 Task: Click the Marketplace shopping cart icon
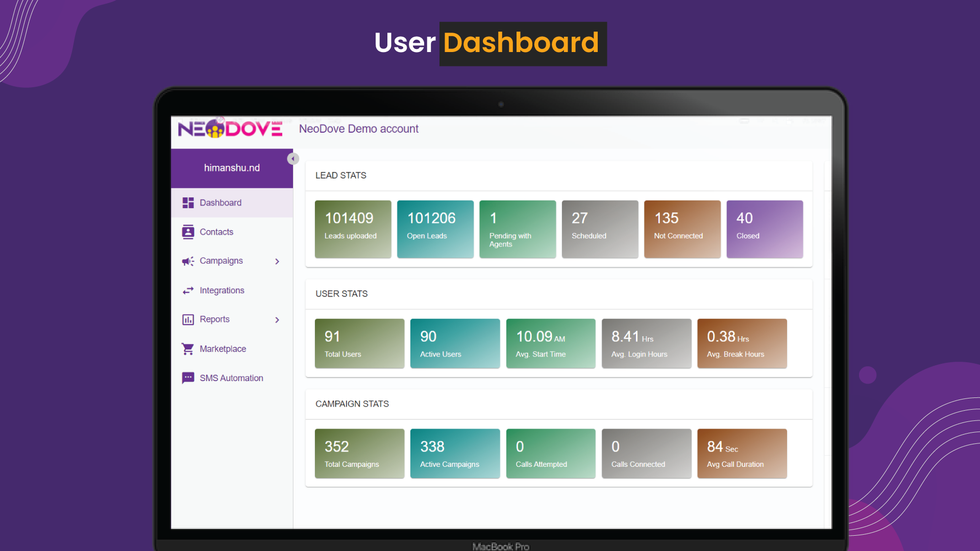pyautogui.click(x=188, y=348)
